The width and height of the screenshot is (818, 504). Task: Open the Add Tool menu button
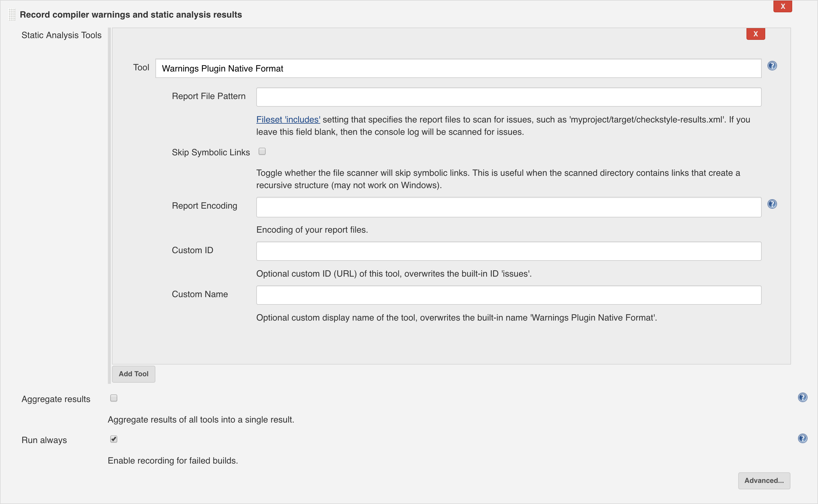tap(133, 374)
